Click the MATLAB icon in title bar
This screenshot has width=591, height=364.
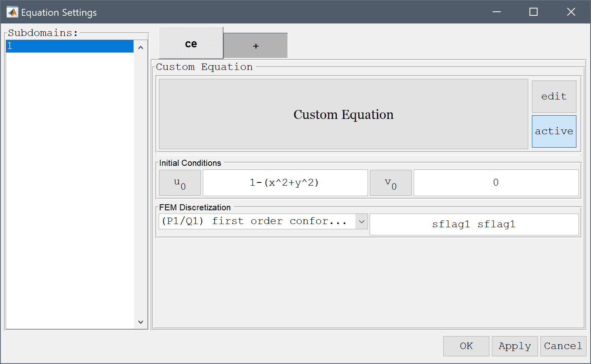tap(12, 12)
